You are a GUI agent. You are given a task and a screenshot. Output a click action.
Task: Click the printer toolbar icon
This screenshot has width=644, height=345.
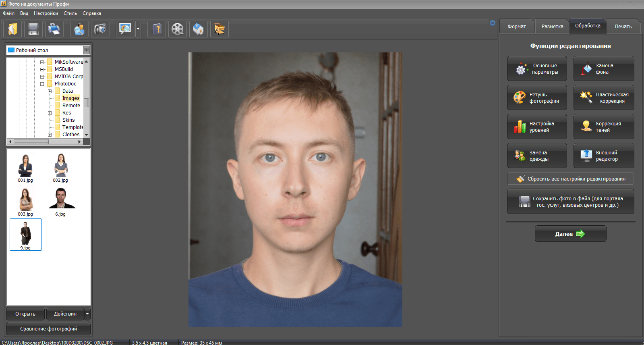pos(54,29)
